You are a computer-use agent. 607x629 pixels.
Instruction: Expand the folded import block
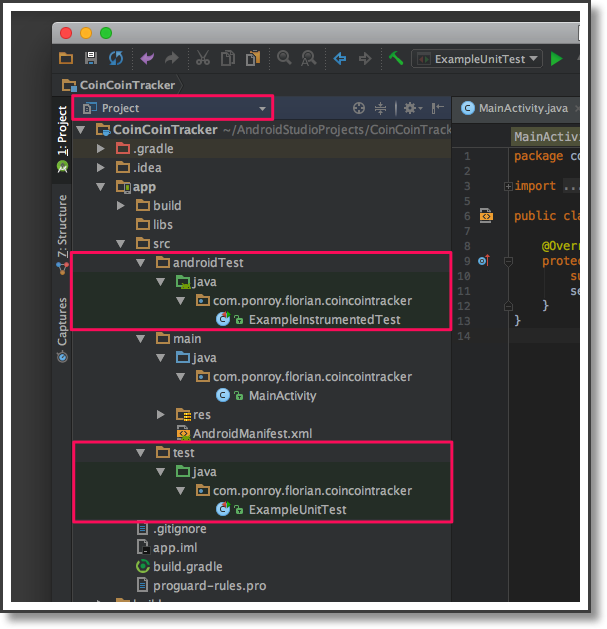click(508, 187)
